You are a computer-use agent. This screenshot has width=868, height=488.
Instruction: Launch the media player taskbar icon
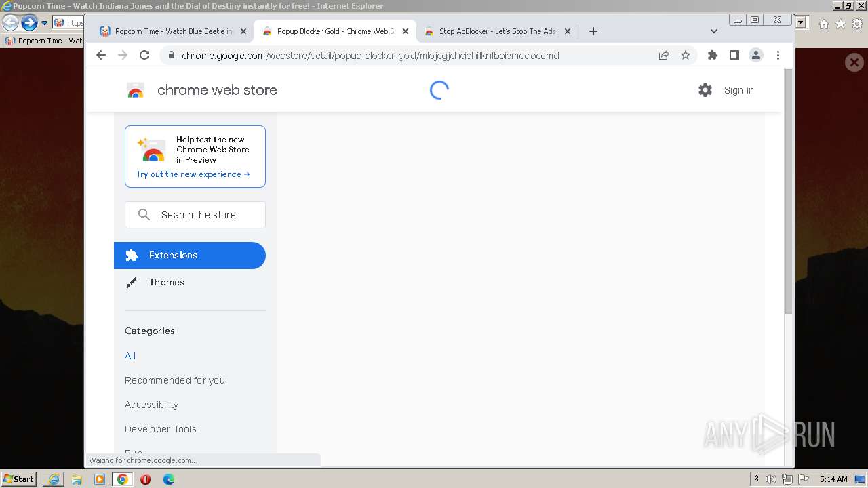[x=100, y=479]
